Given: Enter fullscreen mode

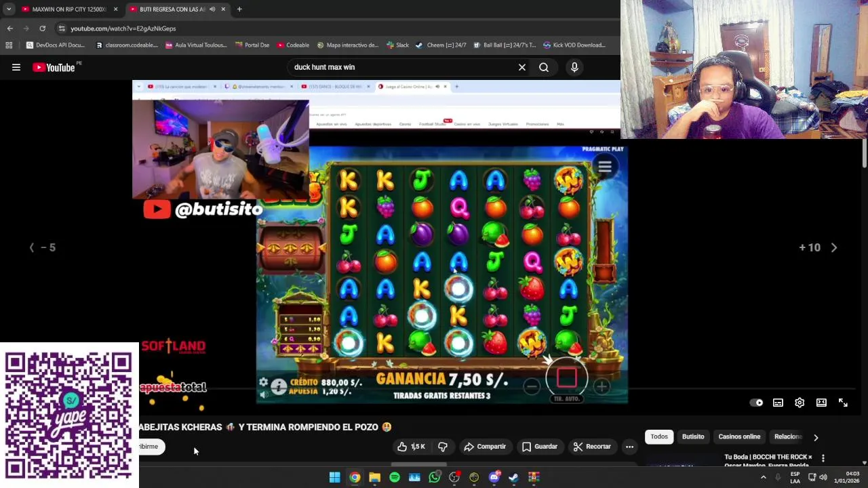Looking at the screenshot, I should [843, 403].
